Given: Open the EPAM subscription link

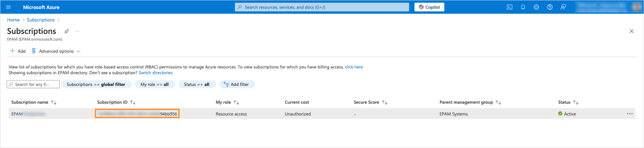Looking at the screenshot, I should (x=28, y=114).
